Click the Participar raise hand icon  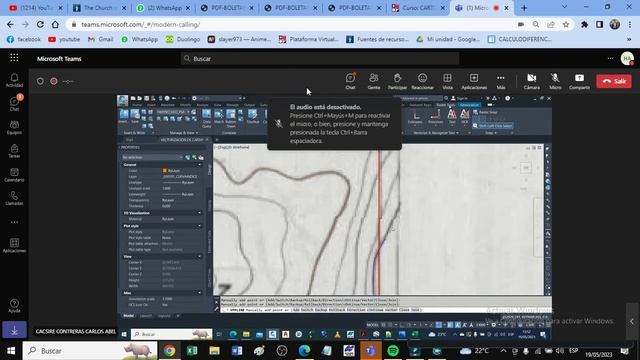[x=397, y=81]
